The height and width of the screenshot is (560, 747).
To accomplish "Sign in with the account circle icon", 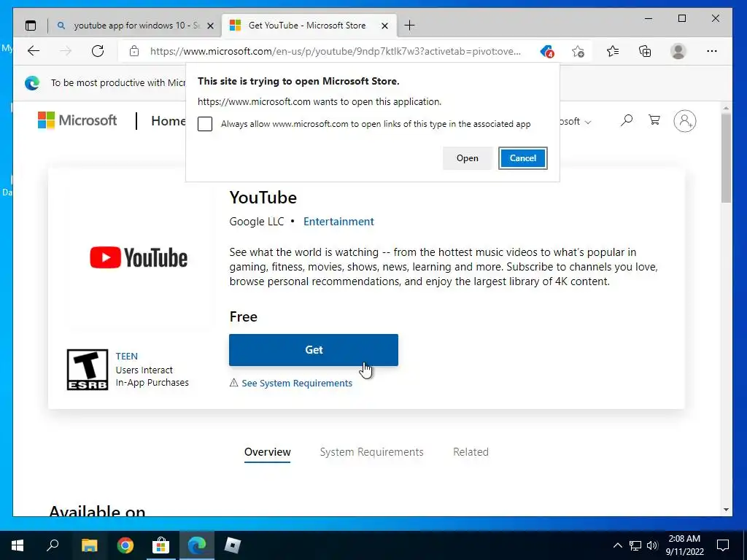I will pos(684,121).
